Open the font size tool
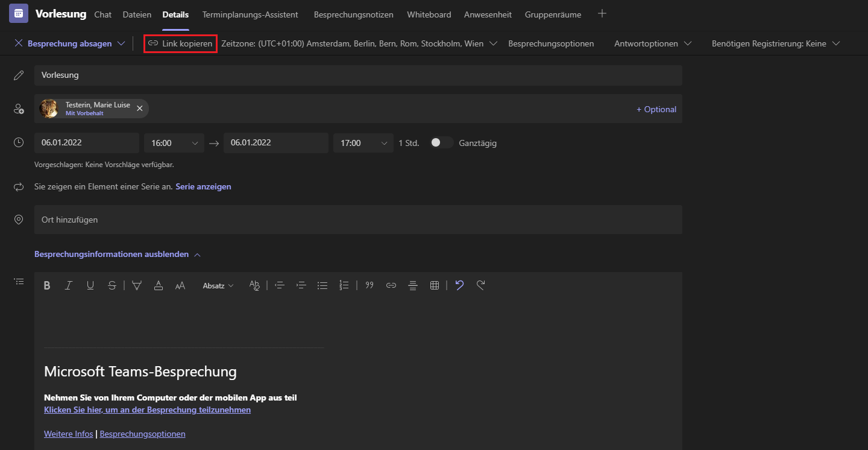This screenshot has width=868, height=450. click(x=180, y=285)
